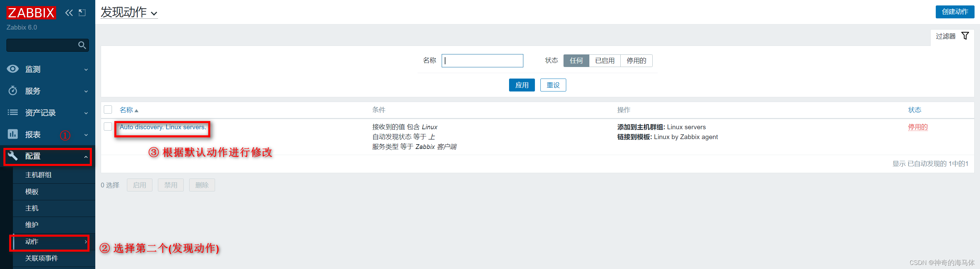
Task: Click the sort arrow beside 名称 column
Action: pyautogui.click(x=136, y=111)
